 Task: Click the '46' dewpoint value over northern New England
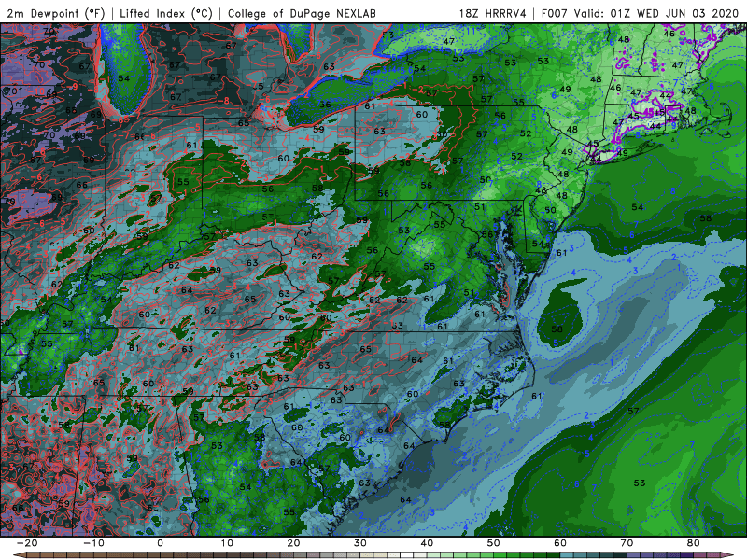point(669,34)
